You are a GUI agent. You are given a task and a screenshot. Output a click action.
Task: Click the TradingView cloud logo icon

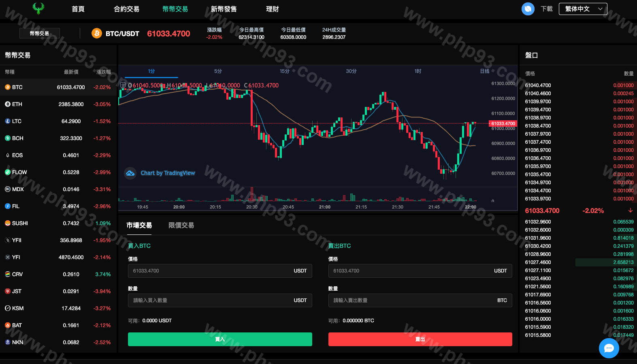[130, 173]
